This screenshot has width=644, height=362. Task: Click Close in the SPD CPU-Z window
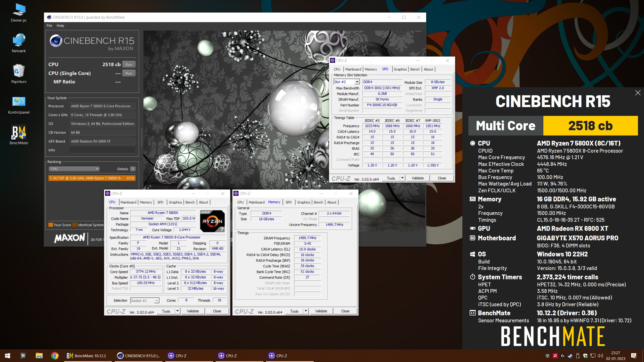(x=442, y=178)
